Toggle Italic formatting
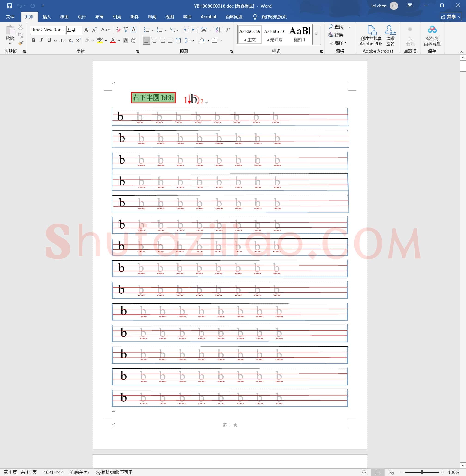 tap(41, 41)
